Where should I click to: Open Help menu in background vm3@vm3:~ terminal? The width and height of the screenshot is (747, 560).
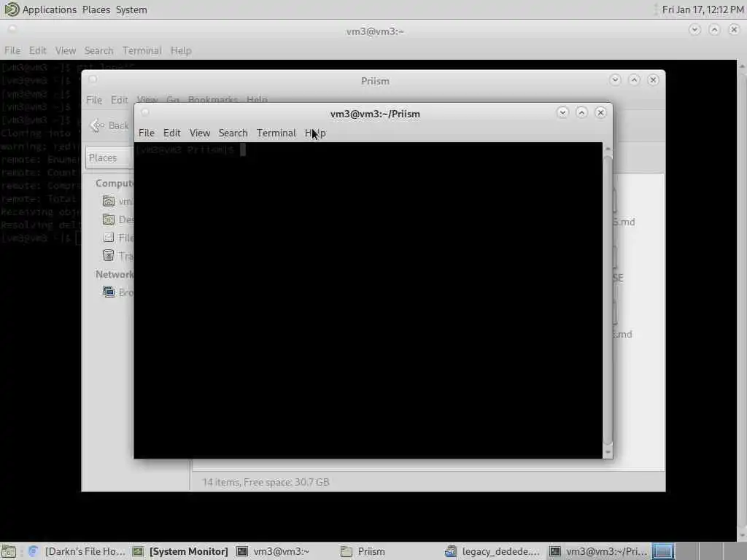[181, 50]
